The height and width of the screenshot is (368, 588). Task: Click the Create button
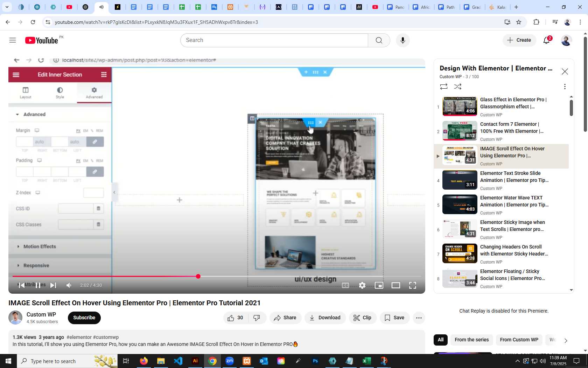(519, 40)
